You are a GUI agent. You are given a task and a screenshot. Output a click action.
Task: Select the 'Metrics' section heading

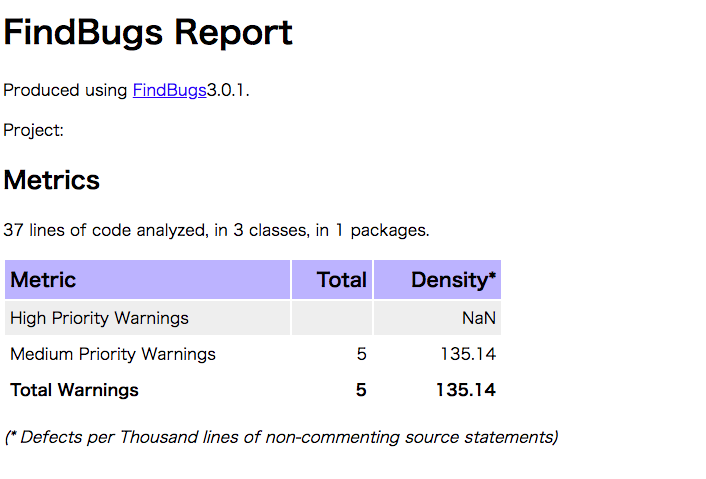click(51, 180)
